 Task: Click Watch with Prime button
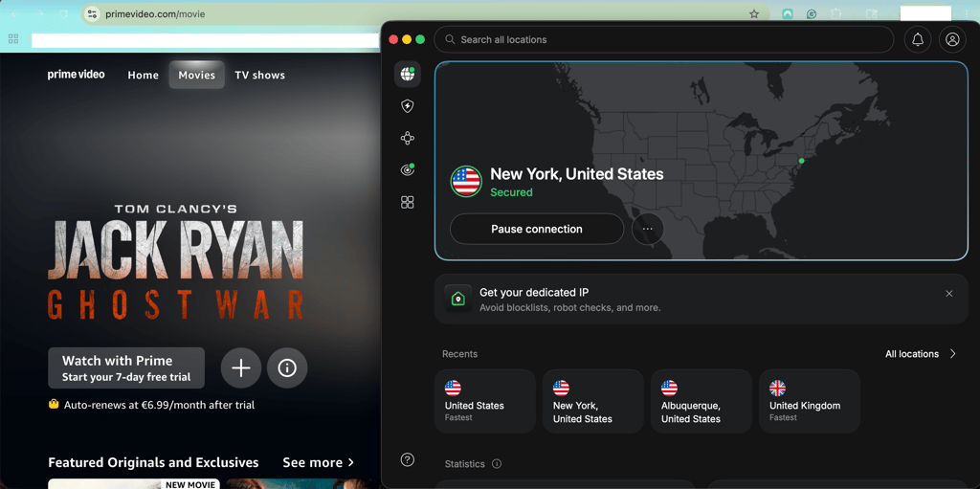(x=126, y=368)
